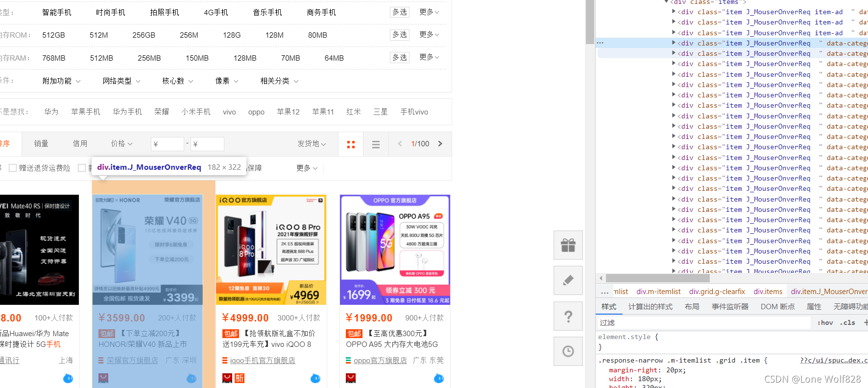The image size is (868, 388).
Task: Click 多选 button in phone type row
Action: [x=400, y=12]
